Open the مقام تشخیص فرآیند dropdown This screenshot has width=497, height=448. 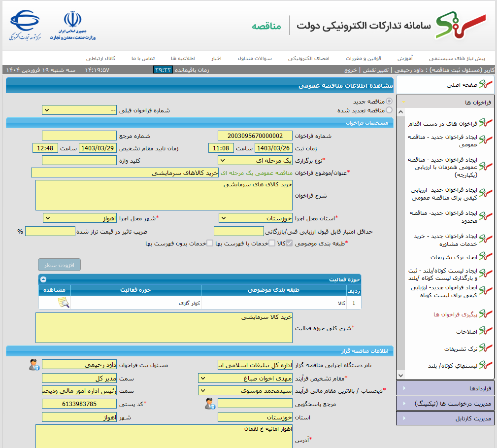tap(245, 378)
